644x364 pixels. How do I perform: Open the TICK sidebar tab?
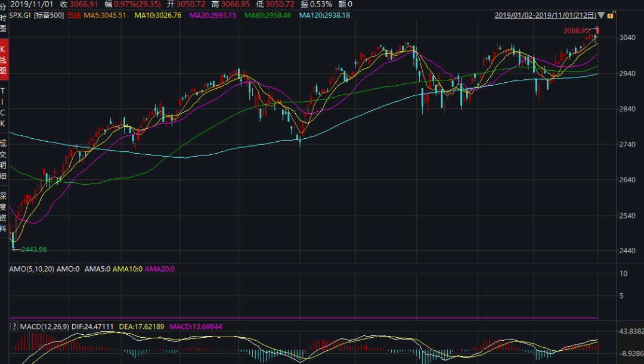(4, 107)
